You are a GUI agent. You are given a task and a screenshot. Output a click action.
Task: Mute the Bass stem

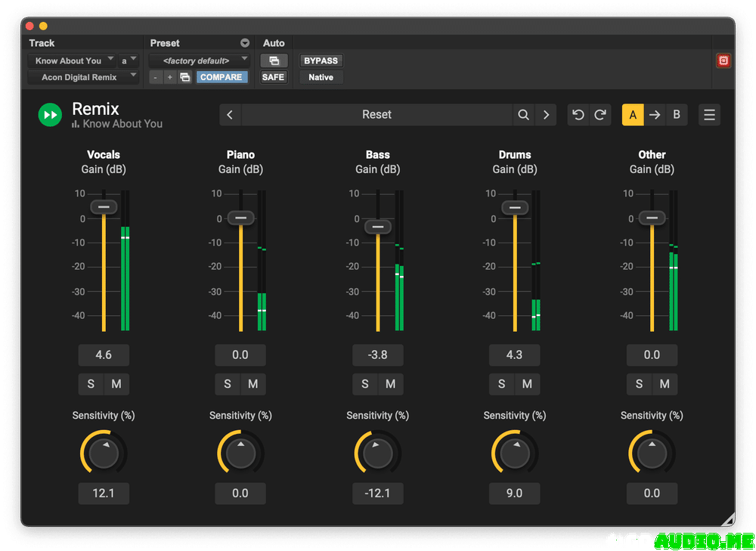pos(391,384)
